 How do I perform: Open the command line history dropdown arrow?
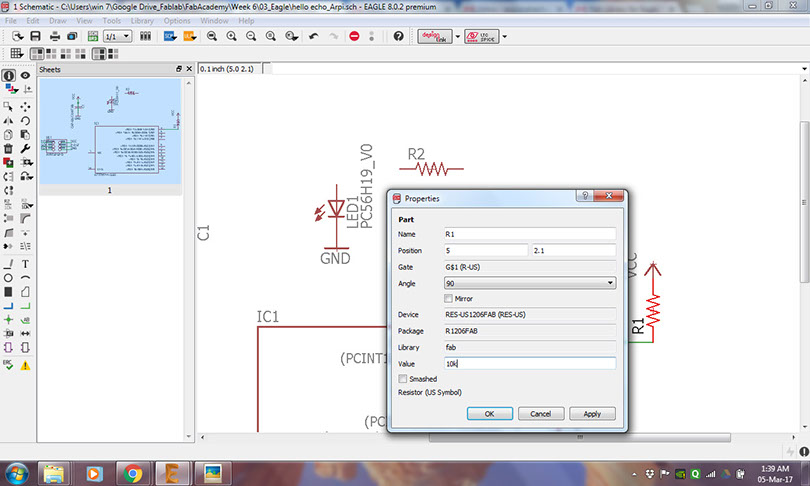pos(804,69)
